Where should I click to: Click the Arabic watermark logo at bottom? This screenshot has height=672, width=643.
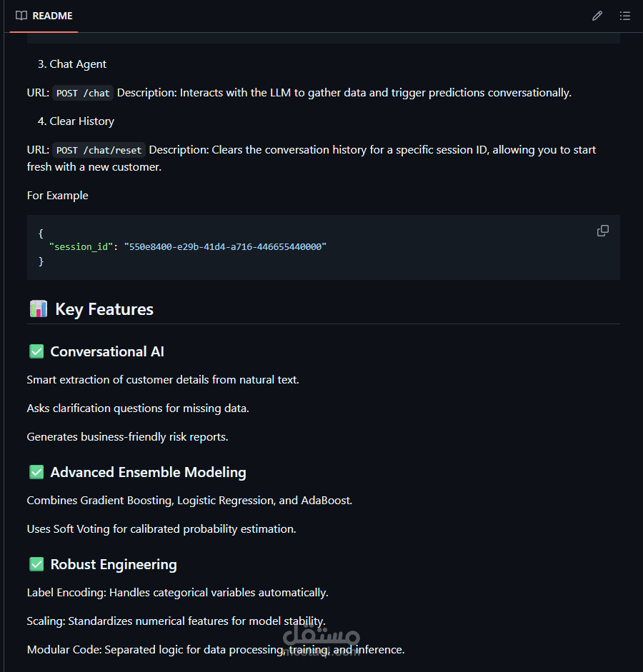pyautogui.click(x=321, y=636)
